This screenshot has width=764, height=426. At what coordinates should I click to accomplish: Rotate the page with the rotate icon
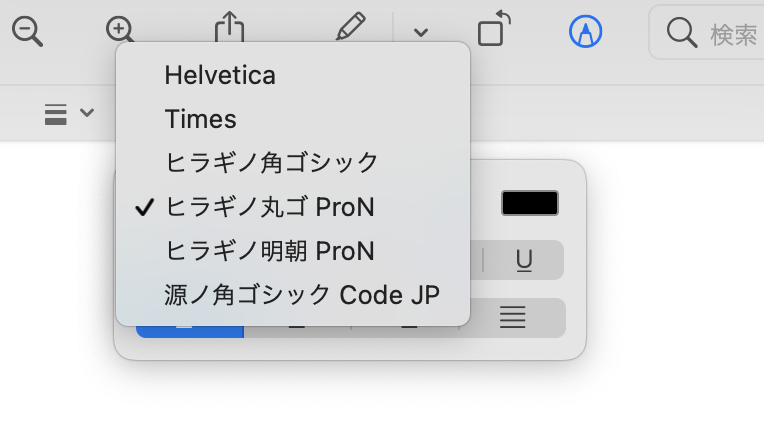point(494,30)
